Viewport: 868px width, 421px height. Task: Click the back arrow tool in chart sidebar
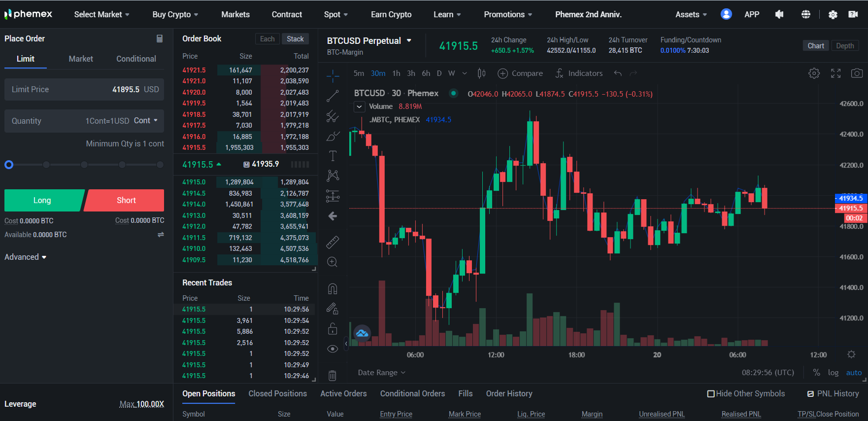pos(333,216)
